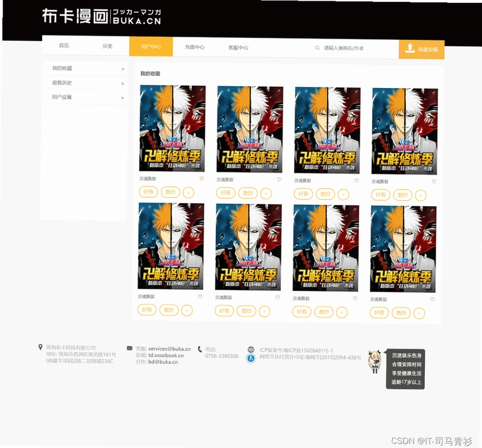Open 观看历史 in the sidebar

click(85, 83)
